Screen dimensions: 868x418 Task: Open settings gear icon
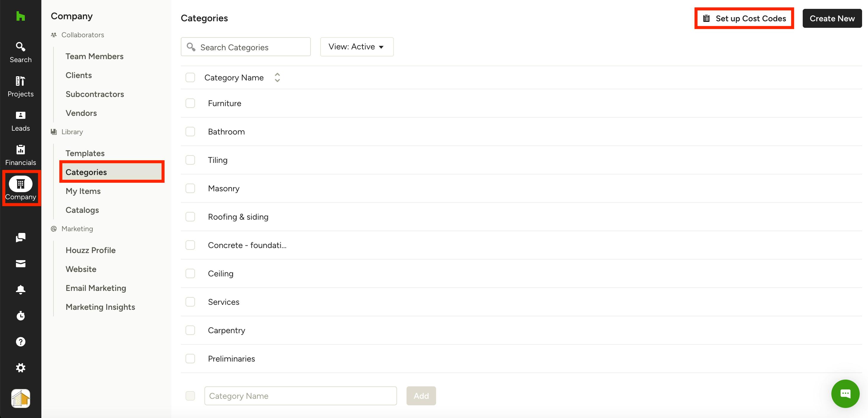pos(21,368)
